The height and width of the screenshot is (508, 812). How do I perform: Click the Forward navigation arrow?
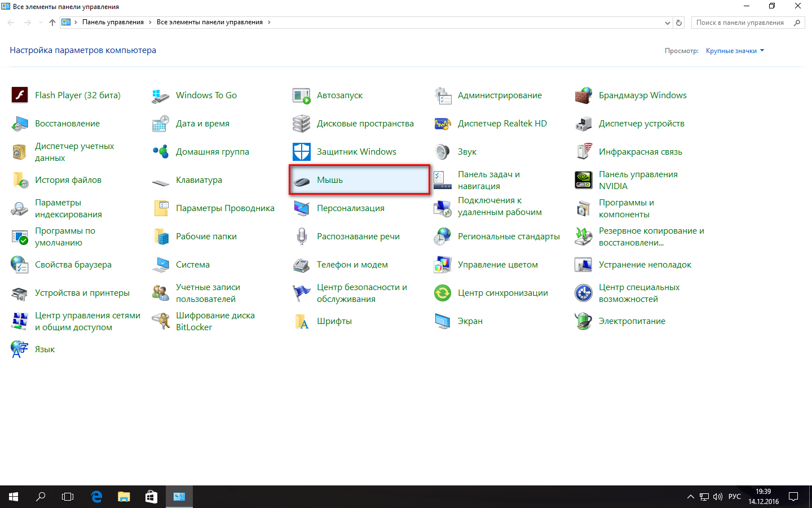[27, 23]
